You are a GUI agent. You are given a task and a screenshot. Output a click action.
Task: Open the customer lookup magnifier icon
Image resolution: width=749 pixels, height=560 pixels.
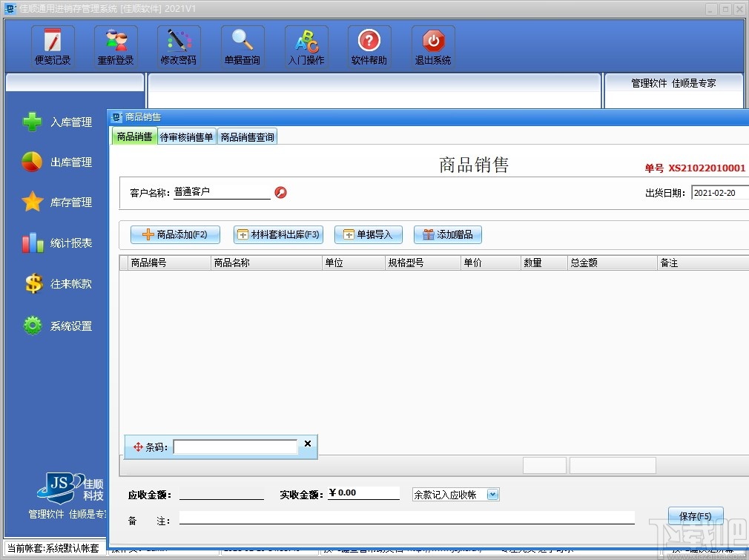(x=280, y=191)
